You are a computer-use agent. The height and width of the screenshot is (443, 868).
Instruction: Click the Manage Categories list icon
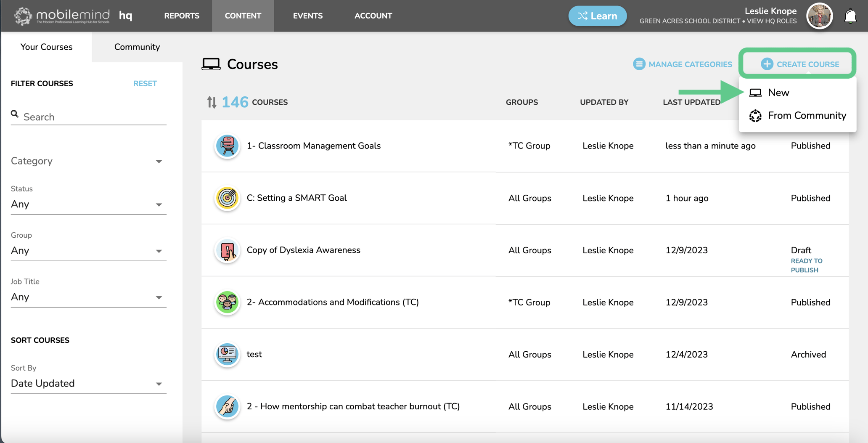[x=639, y=64]
